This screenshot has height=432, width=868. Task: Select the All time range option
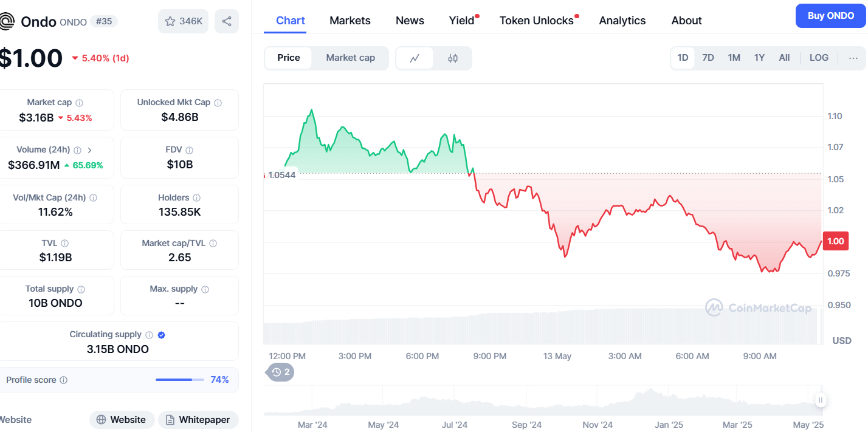(784, 58)
